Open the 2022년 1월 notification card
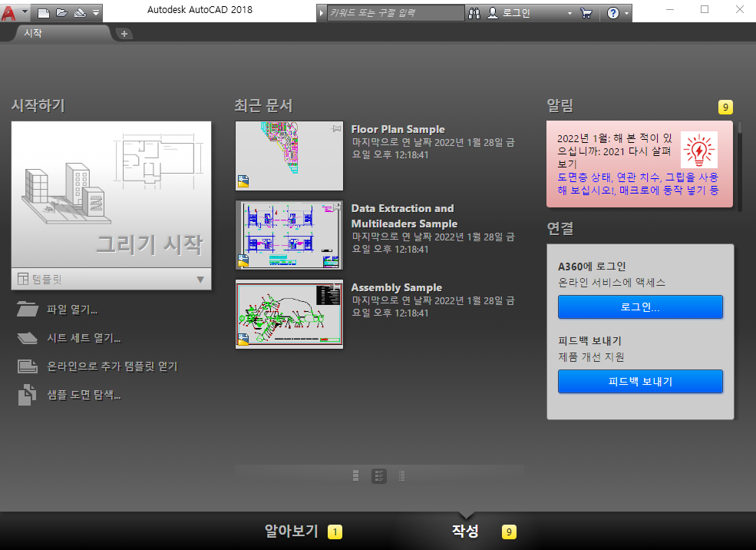756x550 pixels. pos(640,164)
